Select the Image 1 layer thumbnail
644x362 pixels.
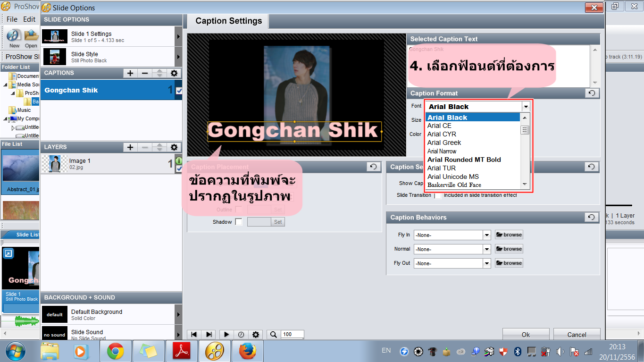coord(55,164)
